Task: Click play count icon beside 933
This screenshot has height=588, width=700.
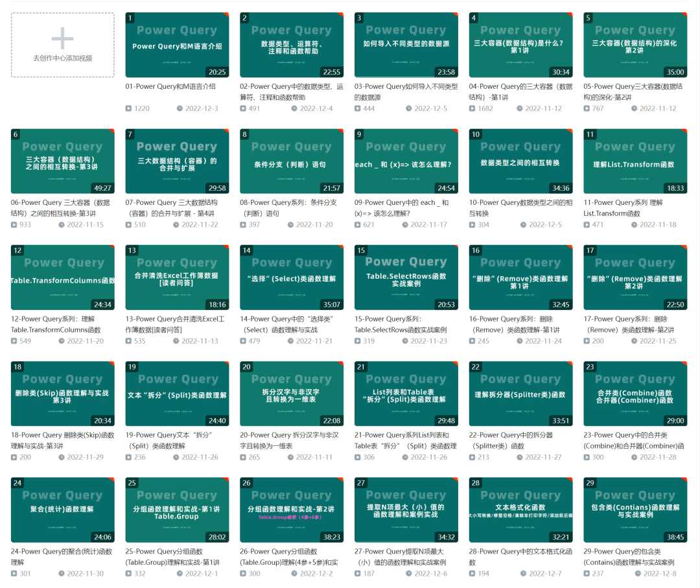Action: point(14,224)
